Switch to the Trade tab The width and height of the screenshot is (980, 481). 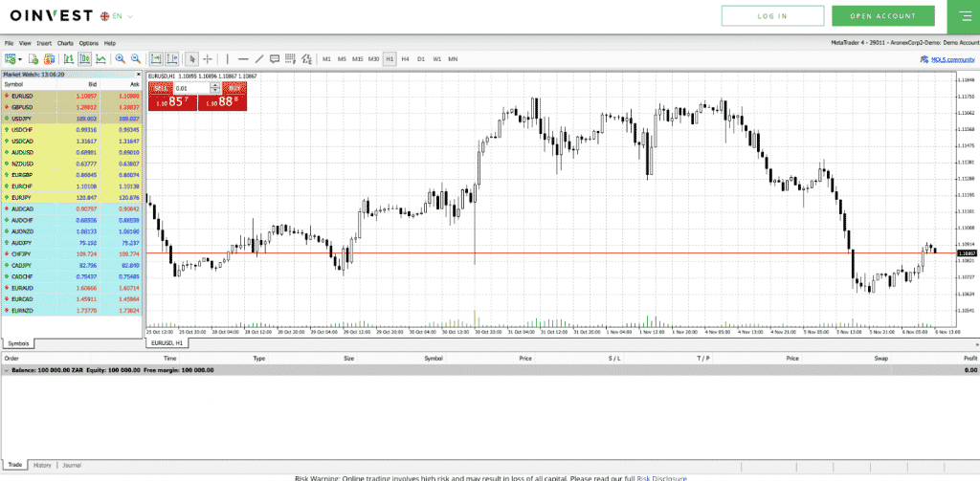[15, 466]
